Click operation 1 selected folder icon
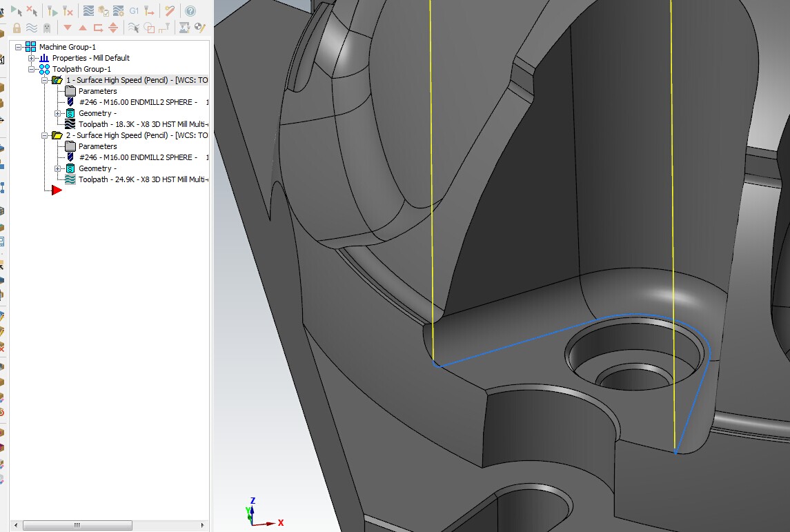This screenshot has width=790, height=532. click(57, 80)
